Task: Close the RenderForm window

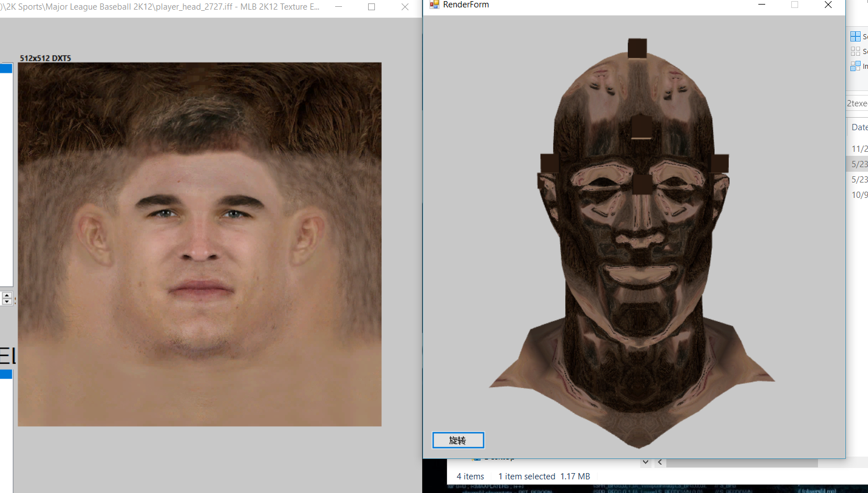Action: (x=828, y=5)
